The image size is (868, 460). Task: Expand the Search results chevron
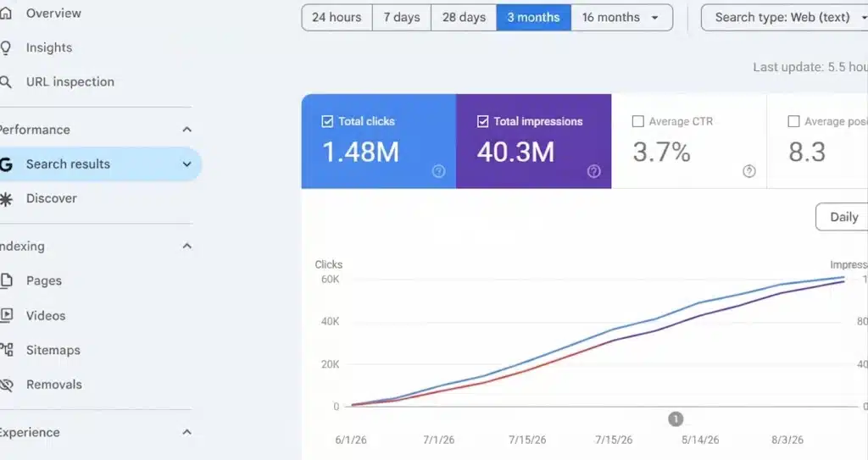pyautogui.click(x=187, y=164)
